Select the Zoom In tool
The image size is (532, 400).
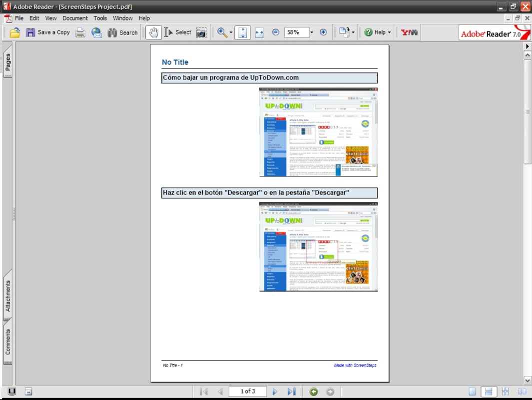tap(220, 32)
